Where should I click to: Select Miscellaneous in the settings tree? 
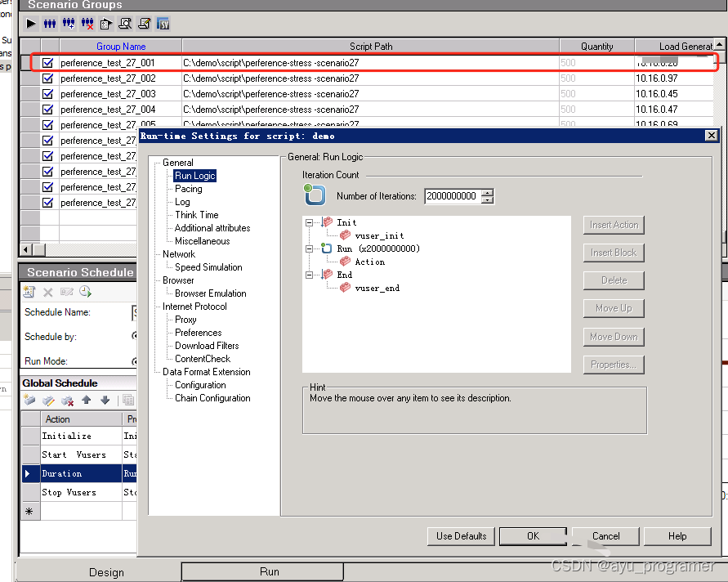[x=202, y=241]
